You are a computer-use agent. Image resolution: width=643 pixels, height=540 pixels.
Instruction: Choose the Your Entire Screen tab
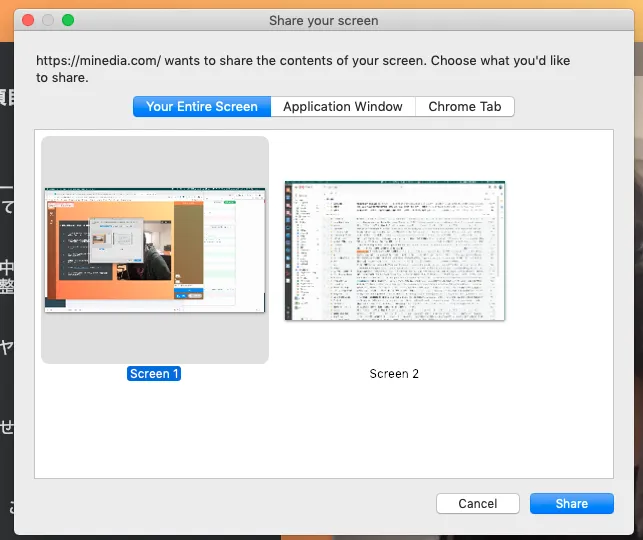point(202,106)
